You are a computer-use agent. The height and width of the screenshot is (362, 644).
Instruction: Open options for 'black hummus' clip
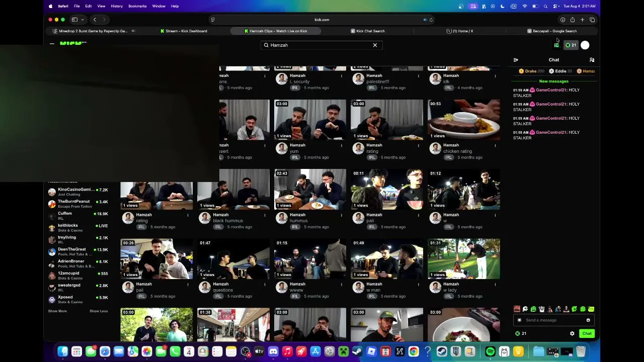click(x=265, y=215)
